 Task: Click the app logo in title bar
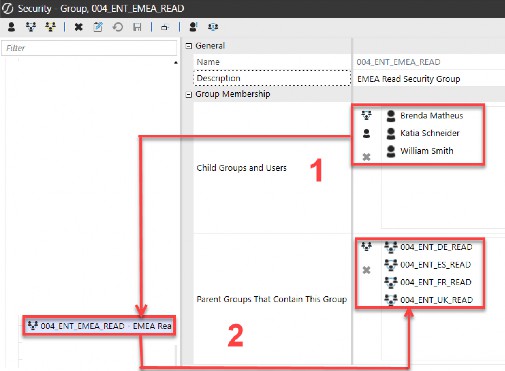tap(7, 8)
